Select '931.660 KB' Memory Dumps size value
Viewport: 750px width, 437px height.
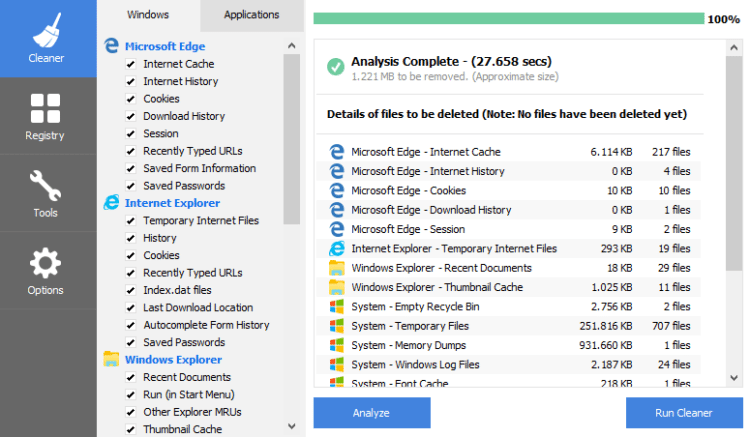click(606, 345)
